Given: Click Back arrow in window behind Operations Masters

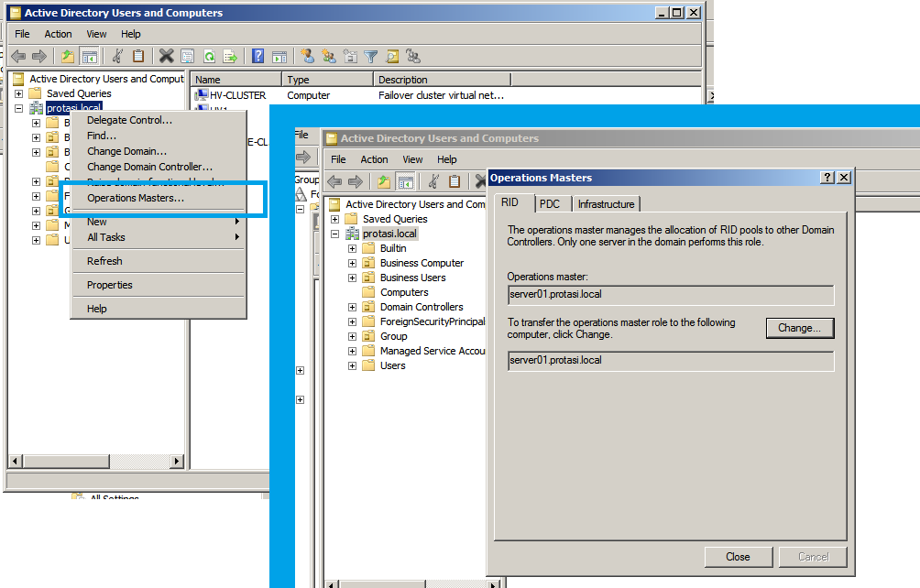Looking at the screenshot, I should [x=334, y=181].
